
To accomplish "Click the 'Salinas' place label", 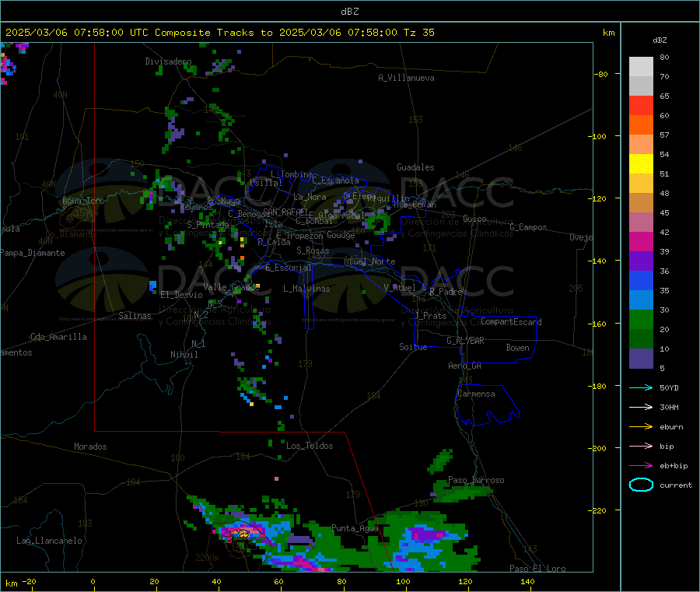I will 135,316.
